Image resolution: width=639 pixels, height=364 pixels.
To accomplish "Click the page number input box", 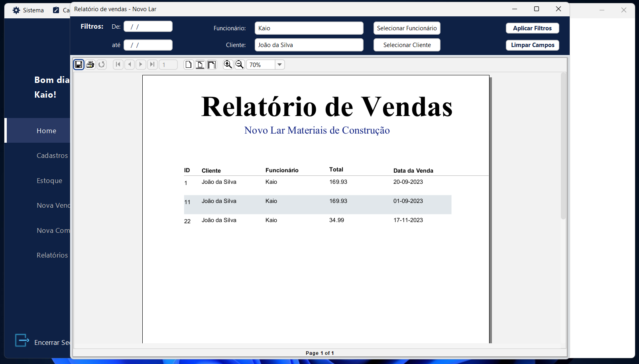I will (x=168, y=64).
